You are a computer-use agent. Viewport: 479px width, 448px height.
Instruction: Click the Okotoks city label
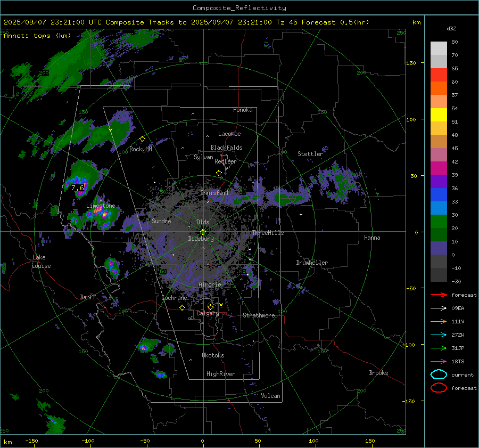click(x=213, y=355)
